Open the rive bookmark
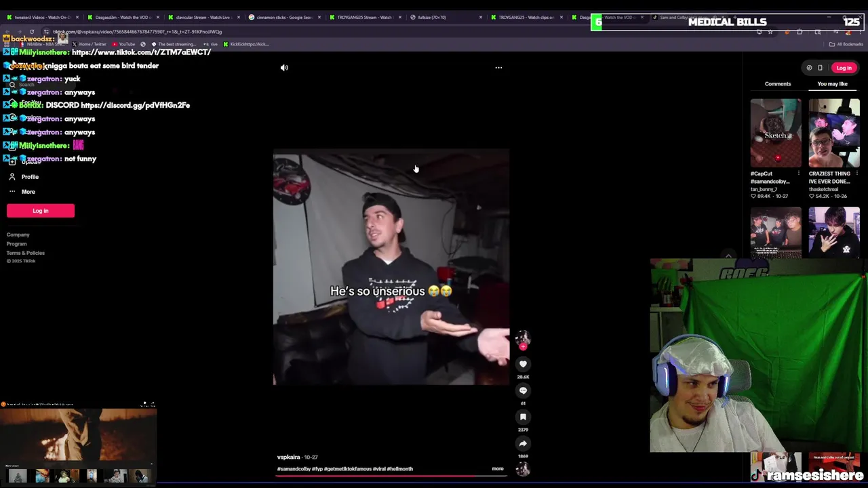The width and height of the screenshot is (868, 488). (211, 44)
